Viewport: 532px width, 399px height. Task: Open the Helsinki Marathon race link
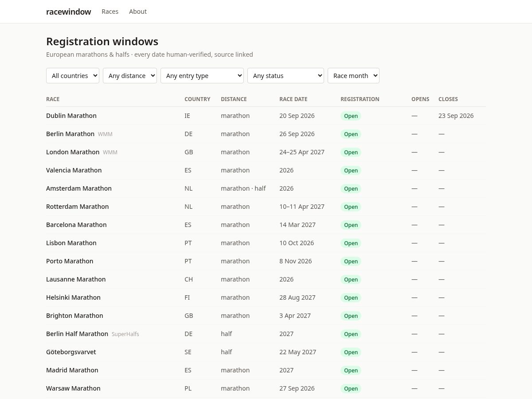tap(73, 297)
